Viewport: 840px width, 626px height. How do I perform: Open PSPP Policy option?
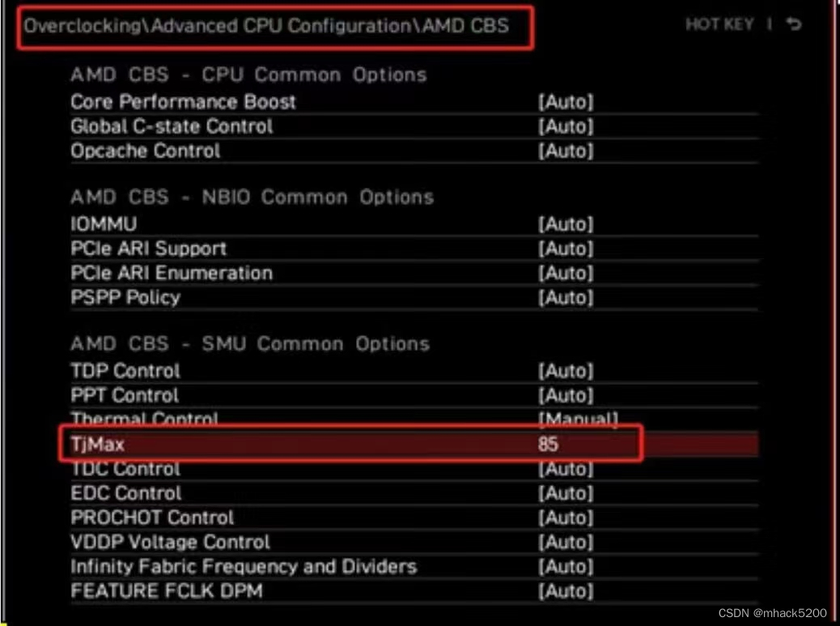414,297
